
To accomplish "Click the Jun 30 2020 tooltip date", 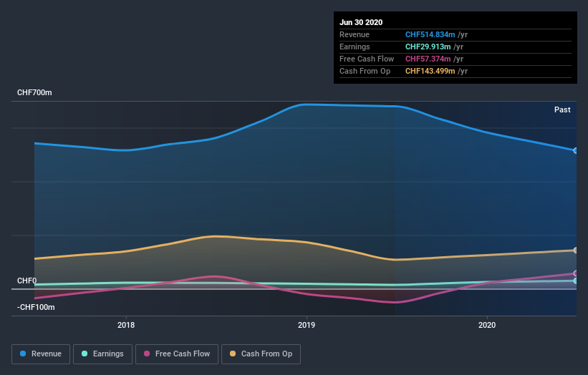I will (361, 22).
